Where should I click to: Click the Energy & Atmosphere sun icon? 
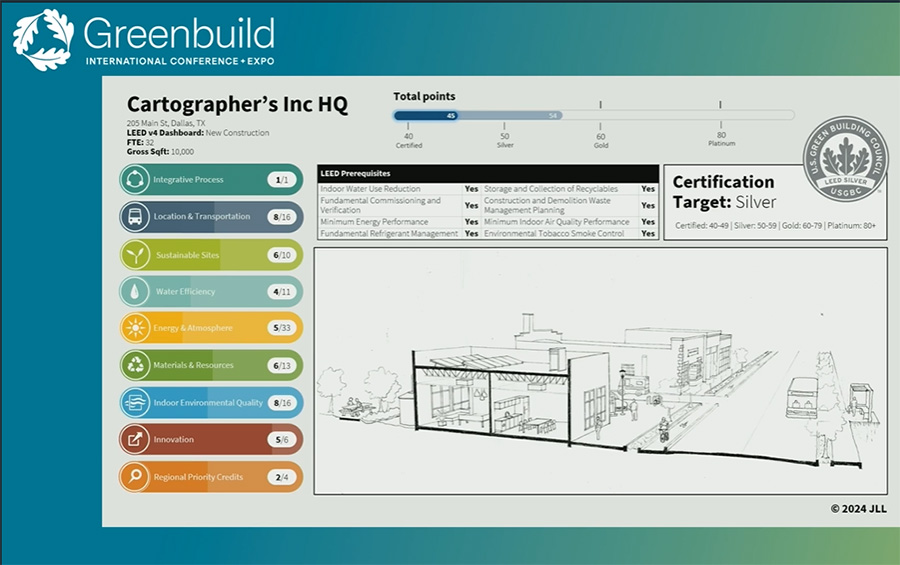tap(134, 328)
